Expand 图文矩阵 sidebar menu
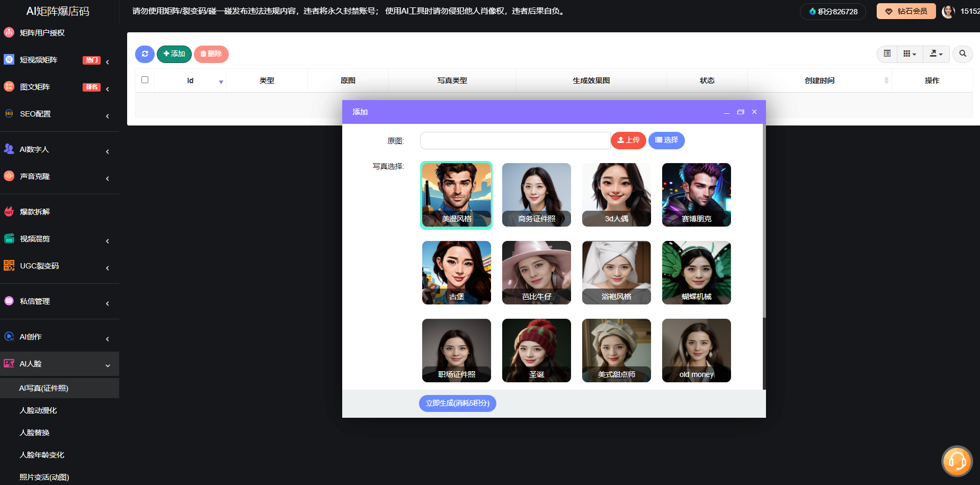980x485 pixels. coord(59,87)
